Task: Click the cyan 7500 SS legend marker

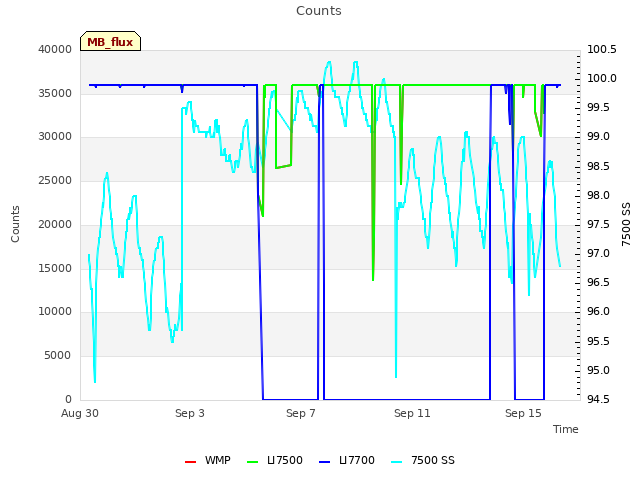Action: click(x=397, y=462)
